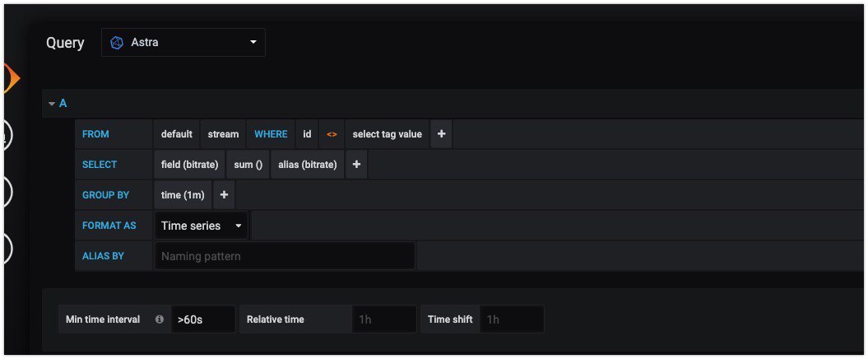Add a WHERE condition with plus button
Screen dimensions: 868x359
pos(441,134)
